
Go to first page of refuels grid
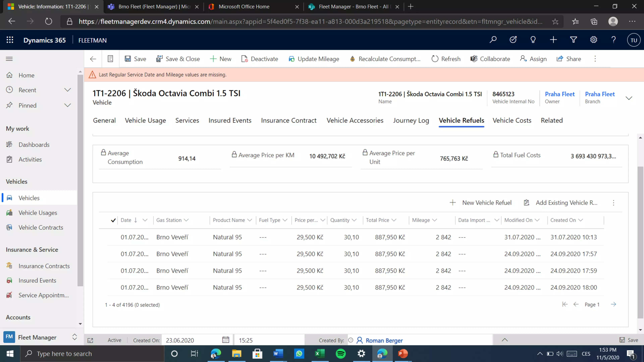coord(565,304)
